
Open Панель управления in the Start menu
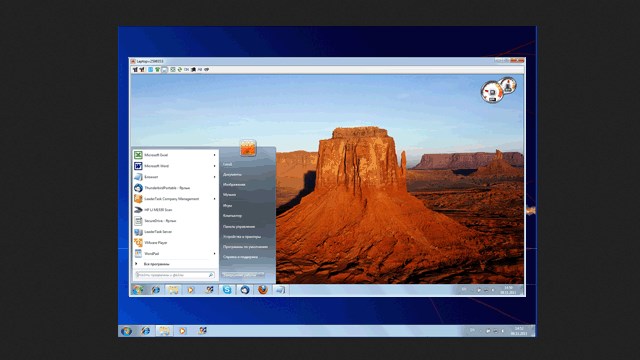point(239,226)
